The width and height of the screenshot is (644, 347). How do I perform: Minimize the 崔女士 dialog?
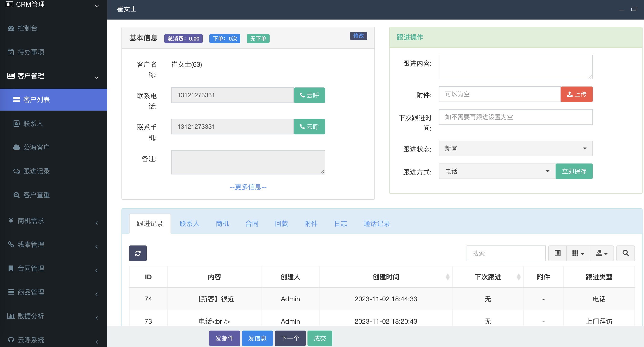pos(622,10)
